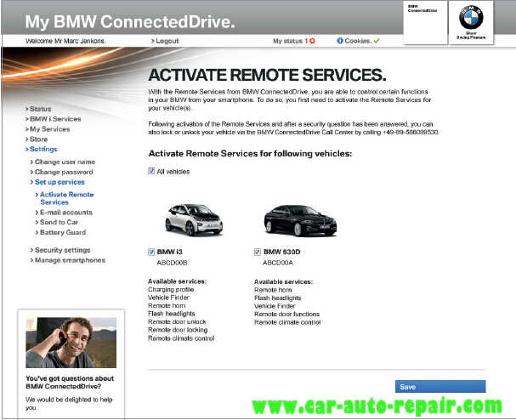Open the Status menu item
The image size is (516, 420).
click(38, 109)
